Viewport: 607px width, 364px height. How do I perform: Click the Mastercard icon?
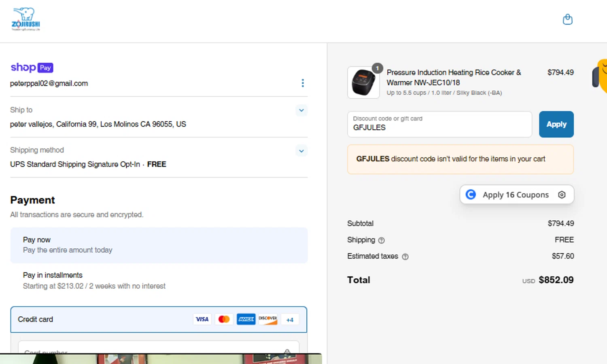point(224,319)
